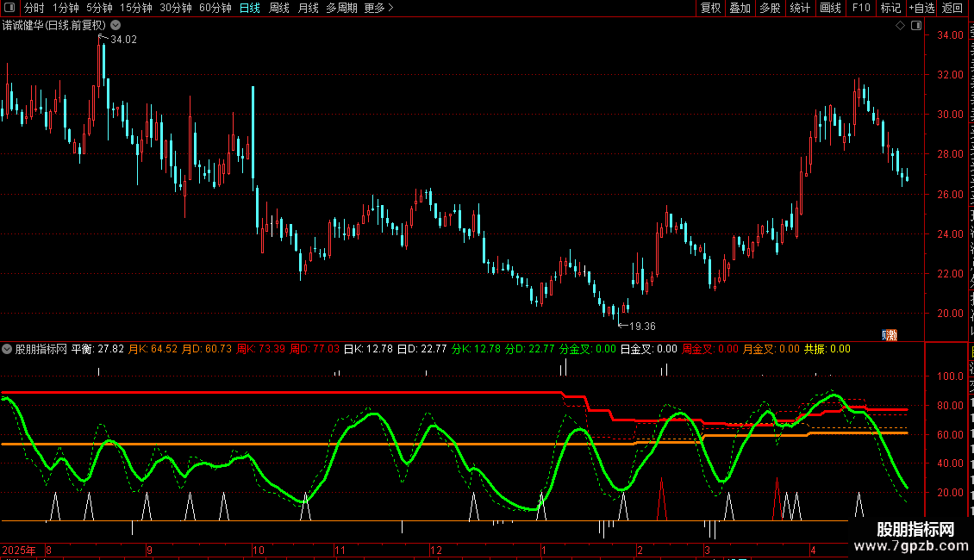Toggle the right side panel icon
The width and height of the screenshot is (974, 560).
point(916,26)
